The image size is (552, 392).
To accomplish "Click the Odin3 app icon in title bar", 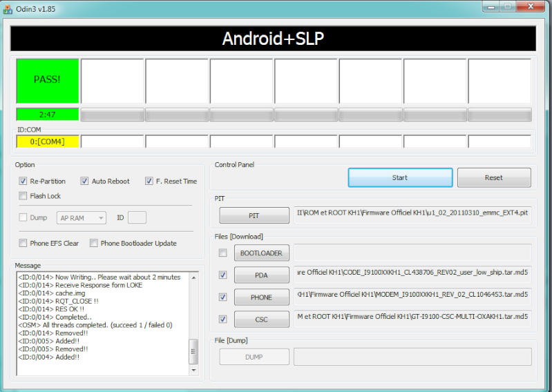I will pos(8,9).
